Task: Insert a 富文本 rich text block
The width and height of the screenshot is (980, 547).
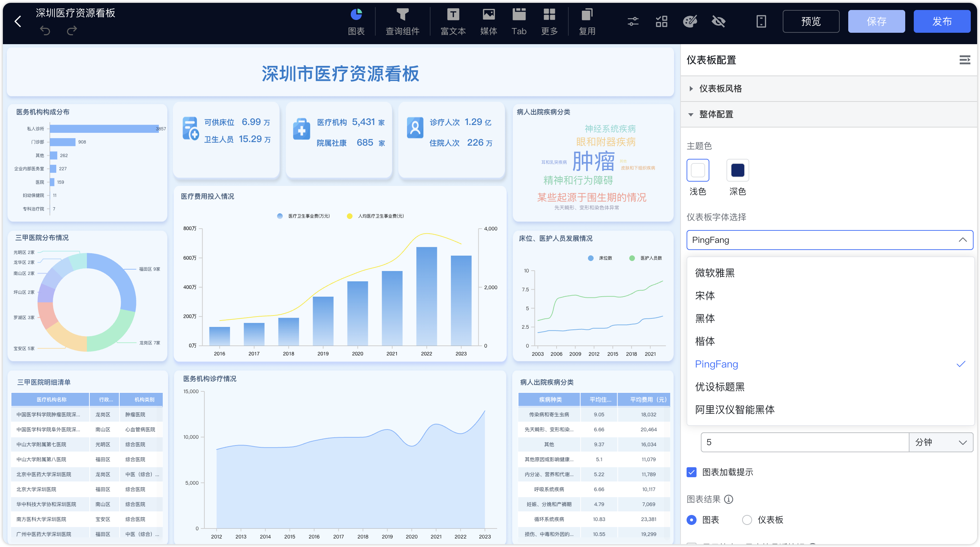Action: tap(453, 22)
